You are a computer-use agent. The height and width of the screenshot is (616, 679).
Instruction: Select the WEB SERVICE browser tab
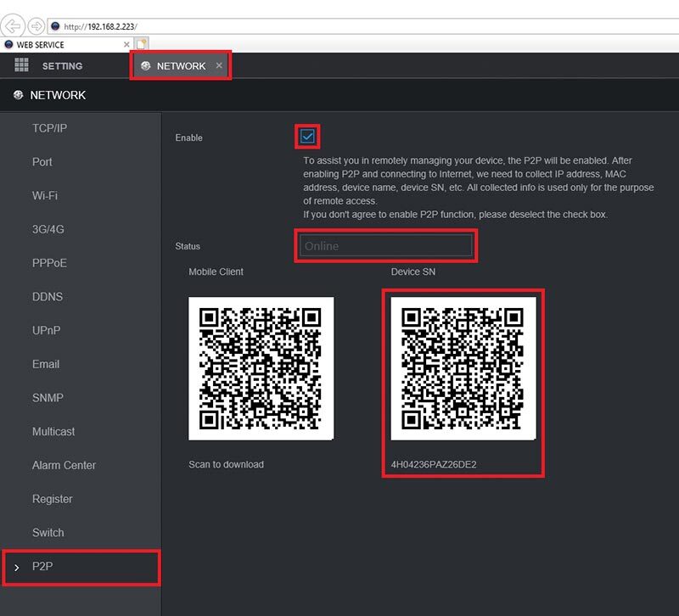click(51, 43)
